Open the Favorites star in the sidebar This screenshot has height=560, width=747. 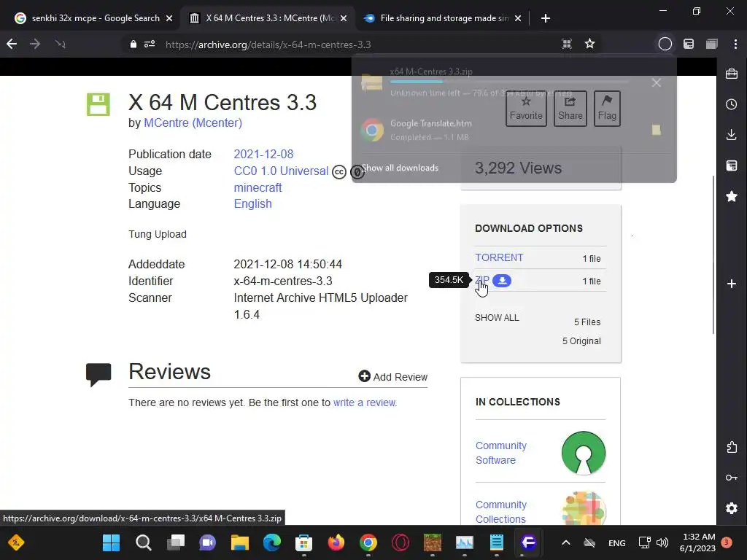point(732,196)
